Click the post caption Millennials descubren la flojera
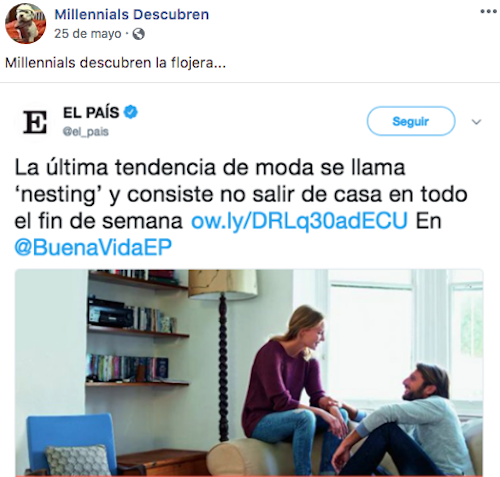The width and height of the screenshot is (500, 477). point(115,63)
